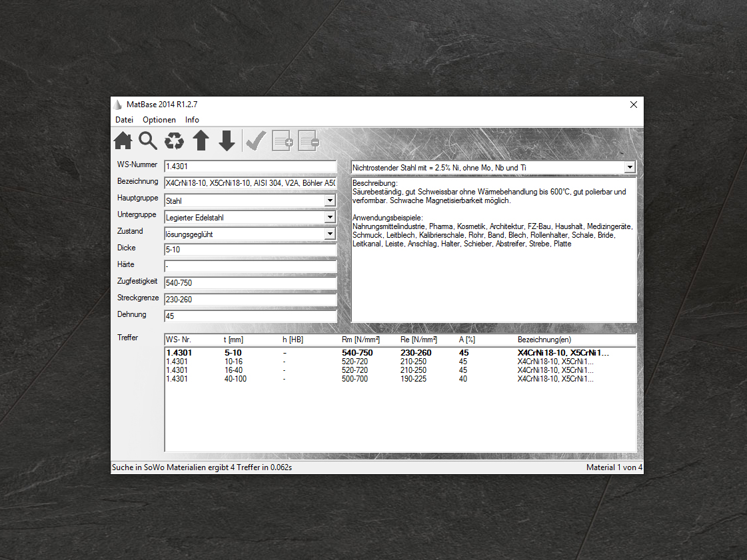747x560 pixels.
Task: Sort results by Rm [N/mm²] column header
Action: [x=357, y=340]
